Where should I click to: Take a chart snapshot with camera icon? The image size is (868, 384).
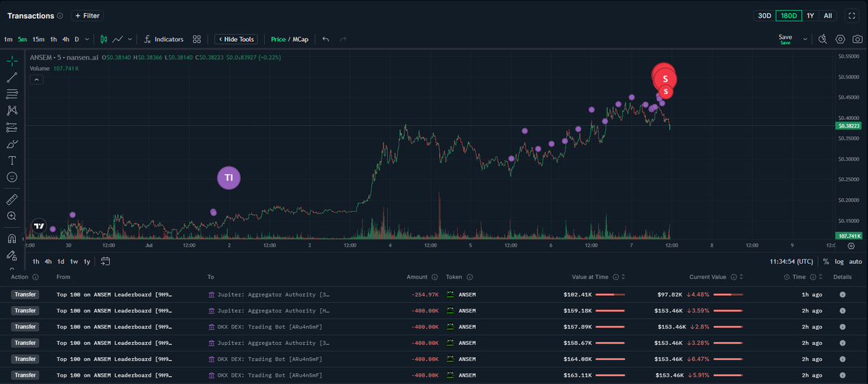(x=857, y=39)
